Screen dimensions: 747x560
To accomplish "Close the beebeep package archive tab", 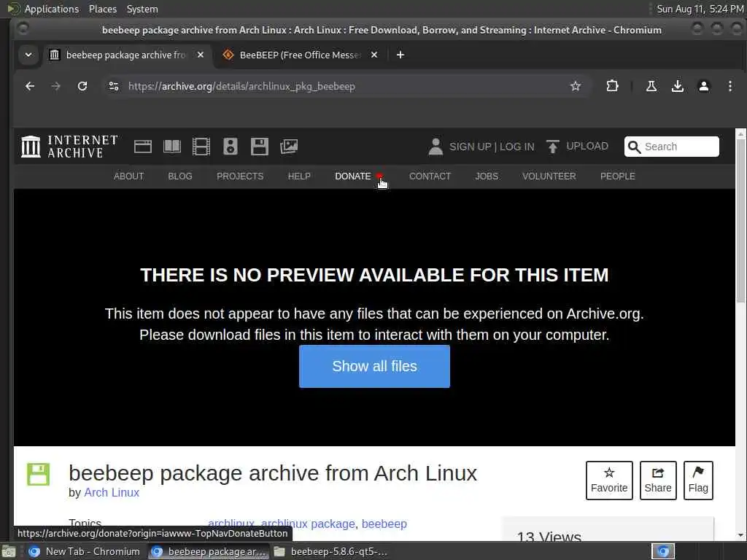I will (x=201, y=55).
